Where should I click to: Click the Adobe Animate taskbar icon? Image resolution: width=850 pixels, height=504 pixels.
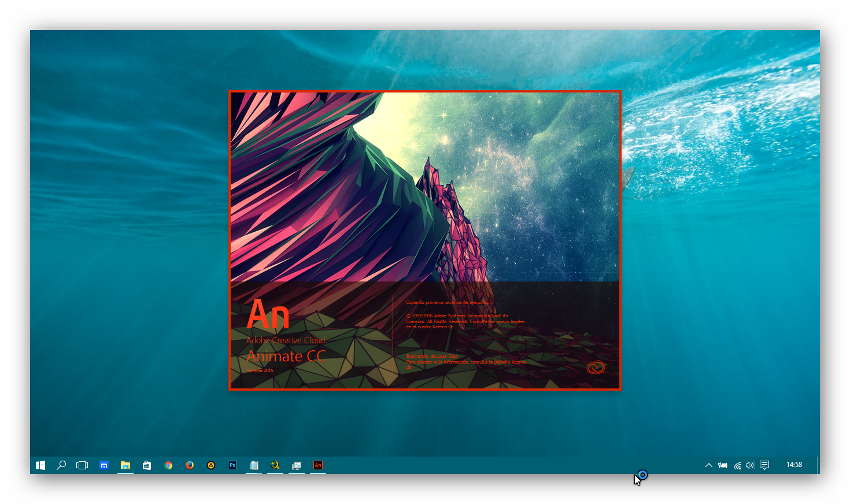point(318,465)
